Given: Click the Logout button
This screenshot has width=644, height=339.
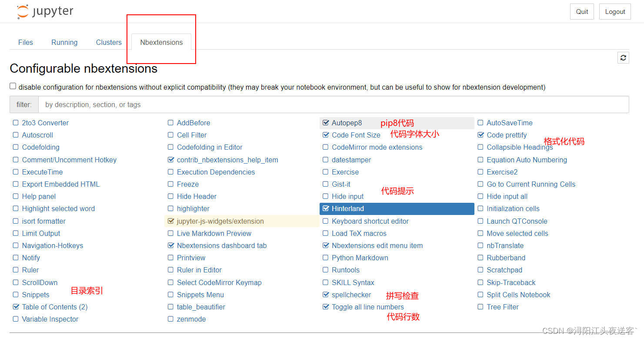Looking at the screenshot, I should tap(615, 12).
